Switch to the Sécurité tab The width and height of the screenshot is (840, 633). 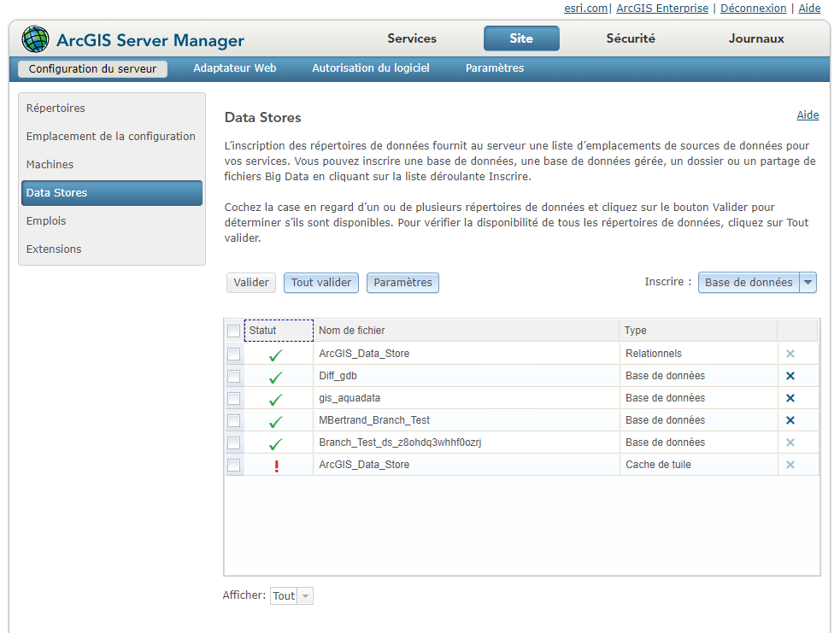[x=631, y=38]
